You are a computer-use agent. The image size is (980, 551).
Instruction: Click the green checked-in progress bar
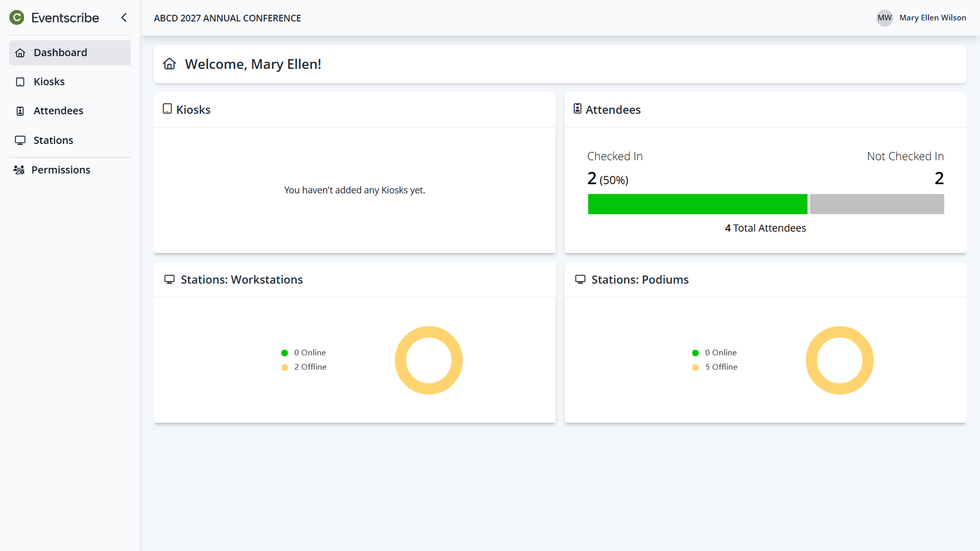coord(697,204)
